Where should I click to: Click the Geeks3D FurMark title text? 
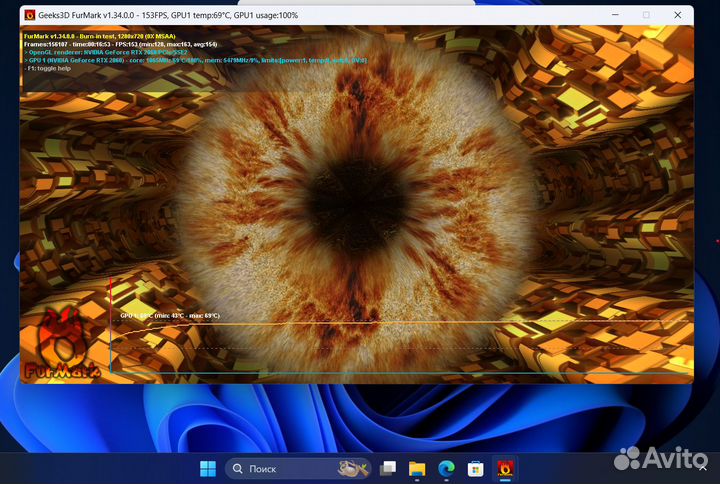[168, 15]
